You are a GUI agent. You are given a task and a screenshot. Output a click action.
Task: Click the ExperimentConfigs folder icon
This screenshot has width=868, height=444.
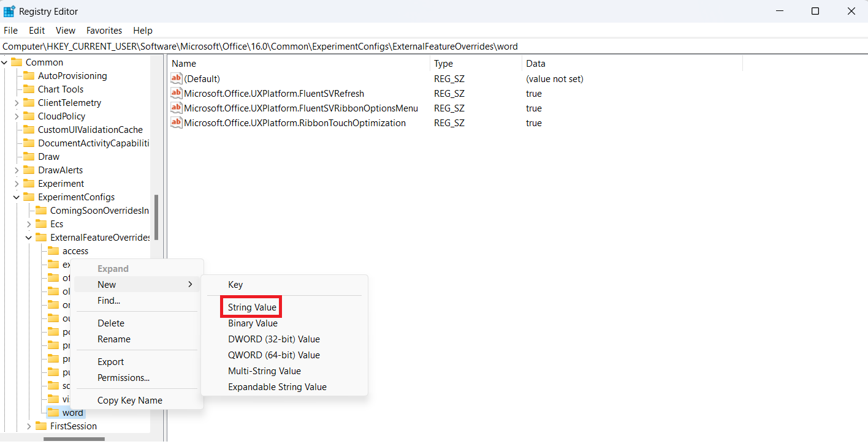click(29, 197)
